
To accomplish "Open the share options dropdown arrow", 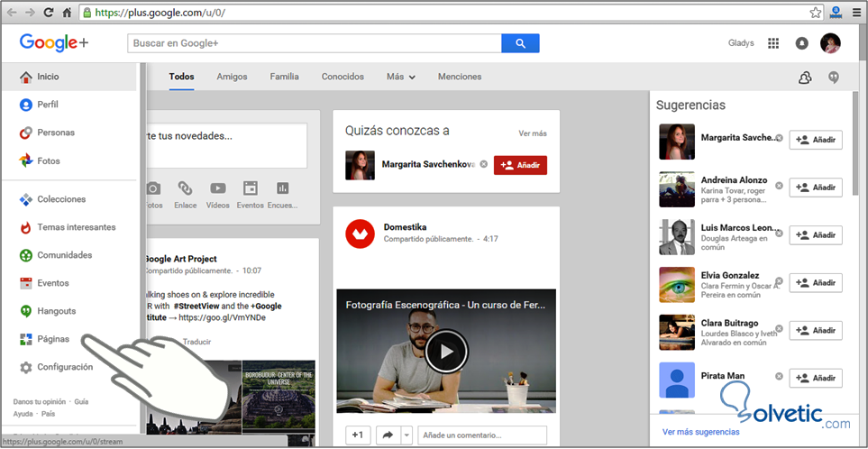I will [407, 435].
